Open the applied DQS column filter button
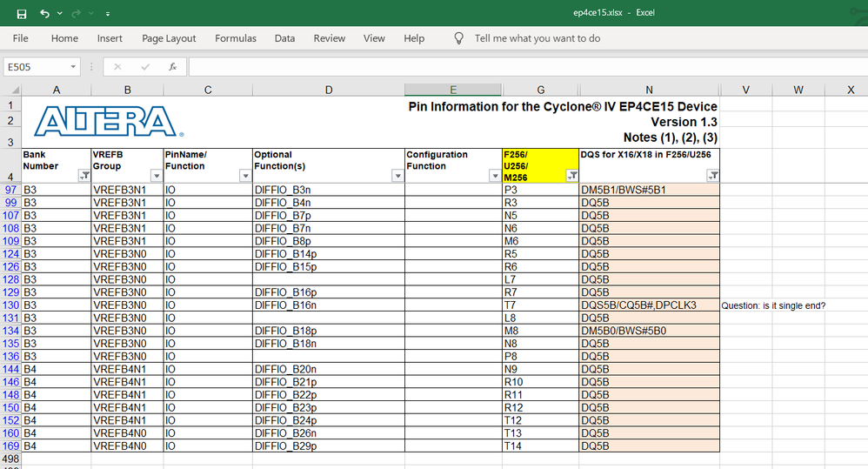The image size is (868, 469). [712, 176]
